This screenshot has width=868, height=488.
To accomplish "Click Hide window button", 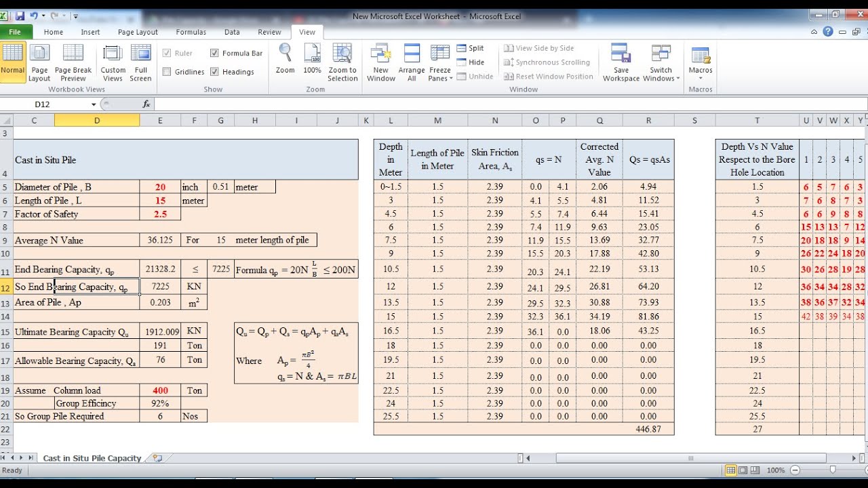I will point(471,62).
